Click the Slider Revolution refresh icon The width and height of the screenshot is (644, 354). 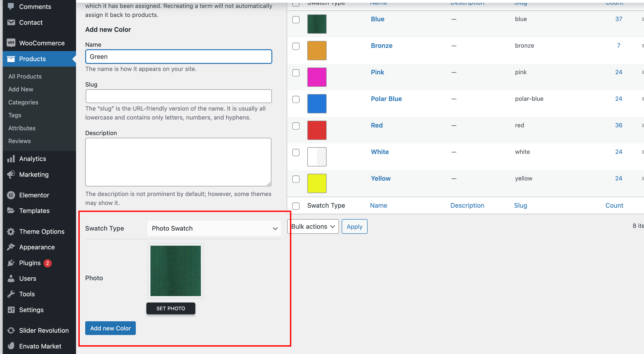[x=11, y=331]
